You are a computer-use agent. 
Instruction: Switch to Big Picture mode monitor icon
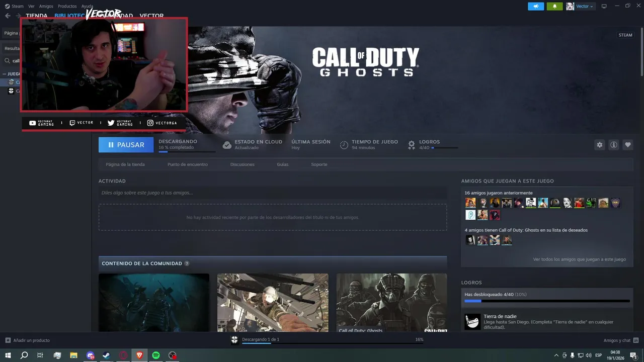click(604, 6)
